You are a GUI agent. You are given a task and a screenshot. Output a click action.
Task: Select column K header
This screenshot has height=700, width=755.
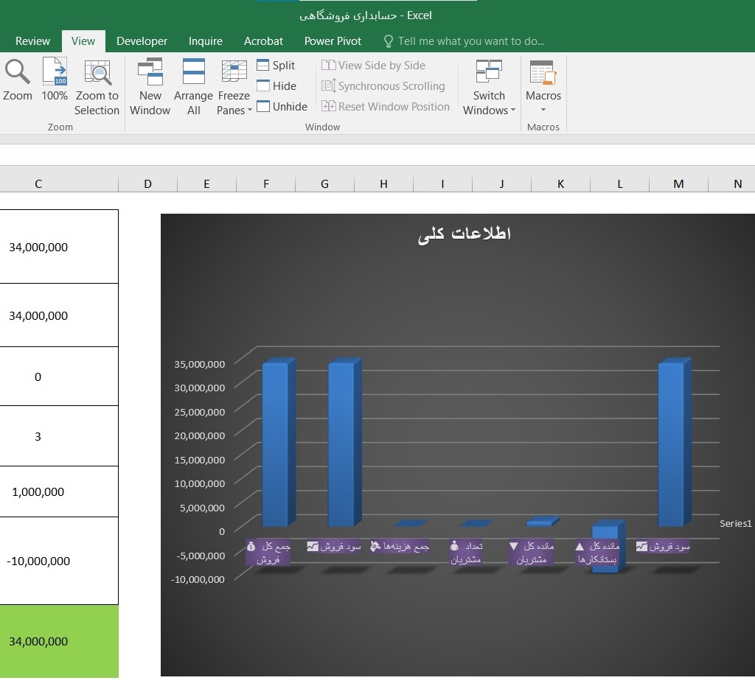click(x=560, y=183)
